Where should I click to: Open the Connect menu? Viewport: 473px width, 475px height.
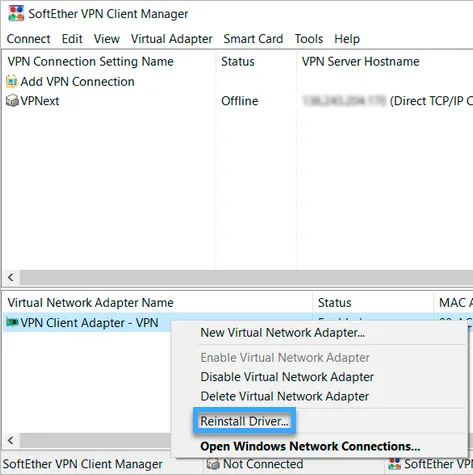[x=28, y=39]
